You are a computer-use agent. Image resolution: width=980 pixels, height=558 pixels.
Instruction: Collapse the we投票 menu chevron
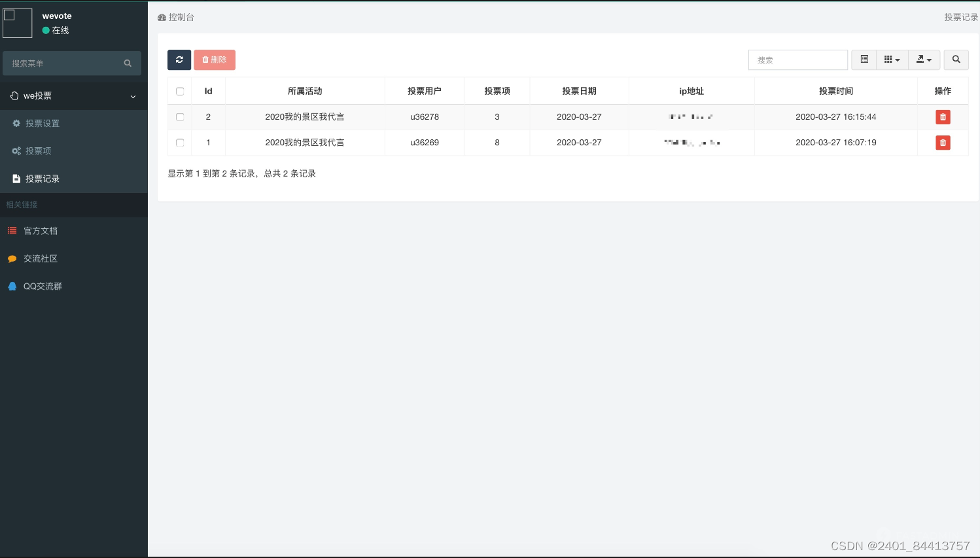133,96
